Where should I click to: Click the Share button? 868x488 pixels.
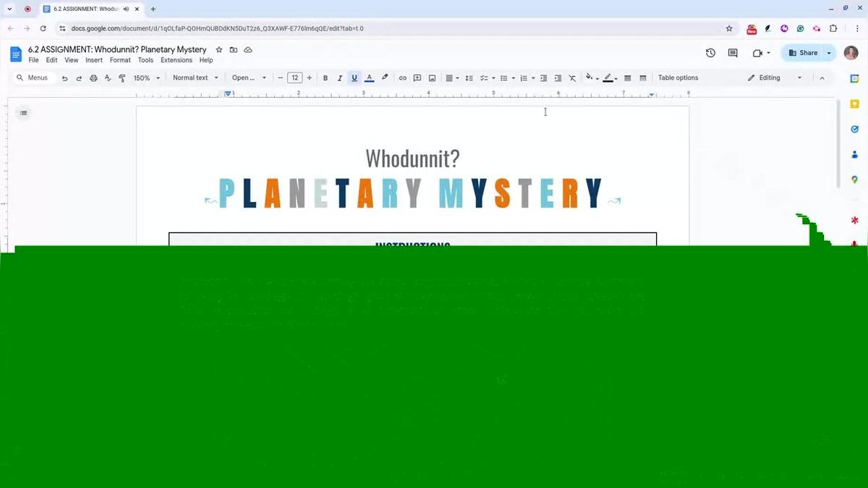pyautogui.click(x=805, y=52)
